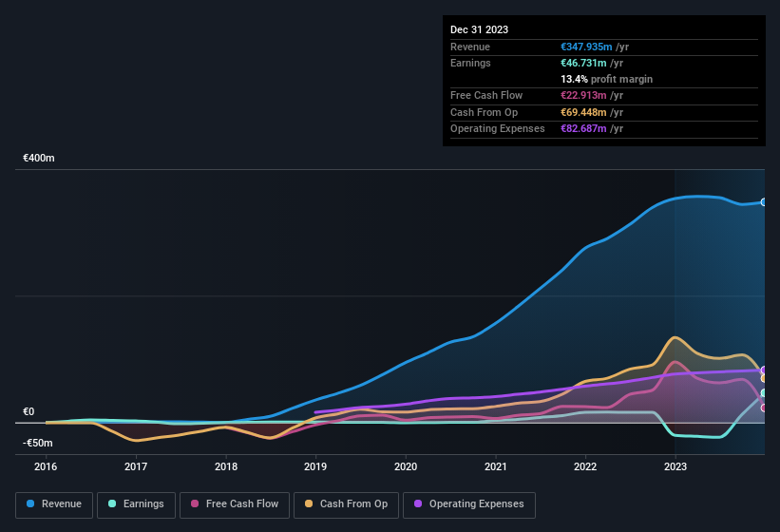Click the Cash From Op label in tooltip
Screen dimensions: 780x532
484,112
